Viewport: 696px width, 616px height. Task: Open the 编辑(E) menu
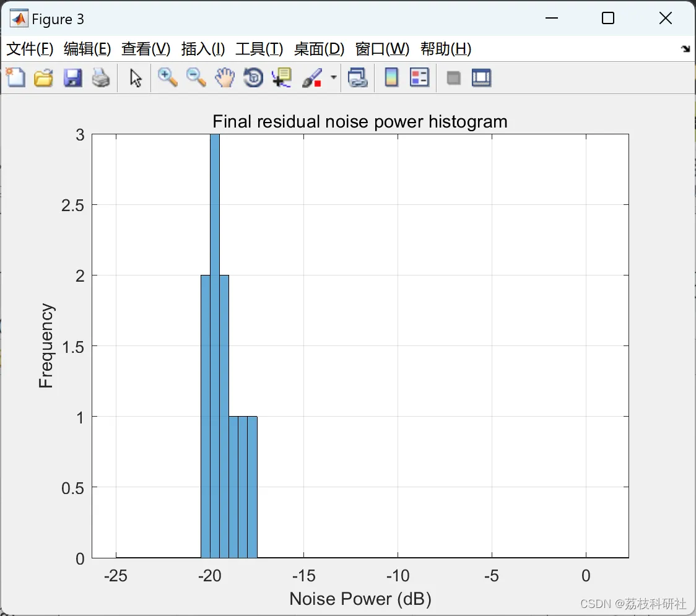87,49
